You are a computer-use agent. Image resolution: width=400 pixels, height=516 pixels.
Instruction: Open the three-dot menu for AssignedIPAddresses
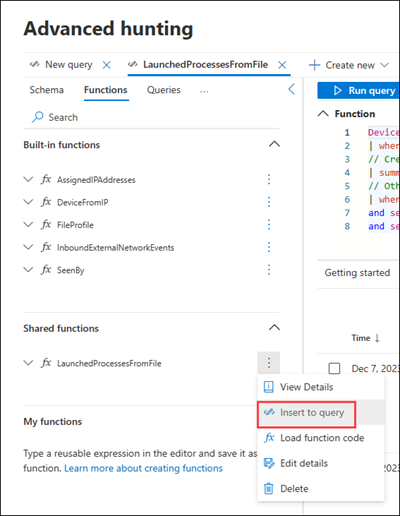click(269, 179)
